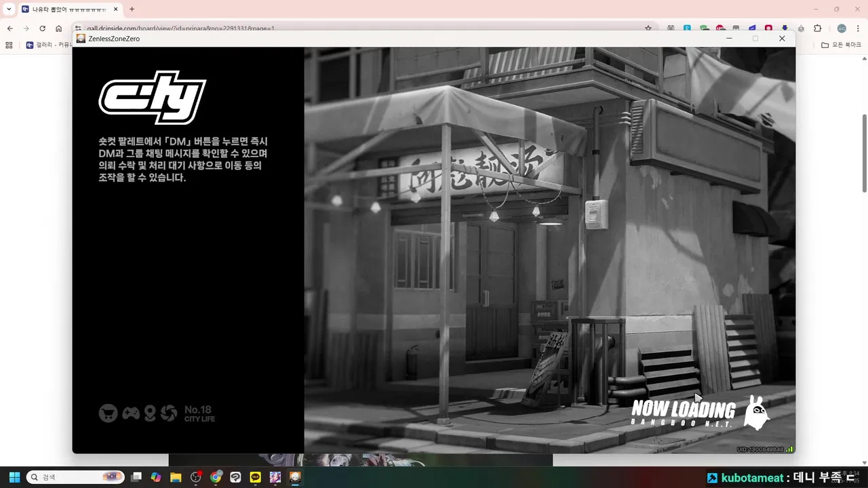Select the dcinside gallery browser tab
Viewport: 868px width, 488px height.
(70, 9)
